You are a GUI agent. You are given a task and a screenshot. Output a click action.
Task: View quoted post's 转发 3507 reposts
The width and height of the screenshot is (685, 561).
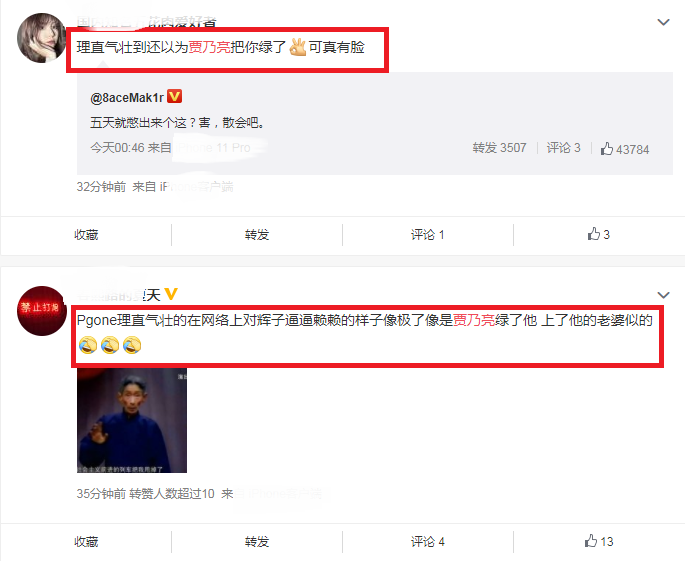pos(499,148)
